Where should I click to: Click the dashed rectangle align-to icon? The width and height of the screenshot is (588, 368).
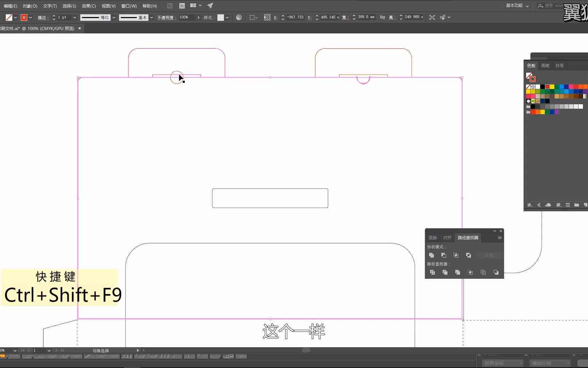254,17
